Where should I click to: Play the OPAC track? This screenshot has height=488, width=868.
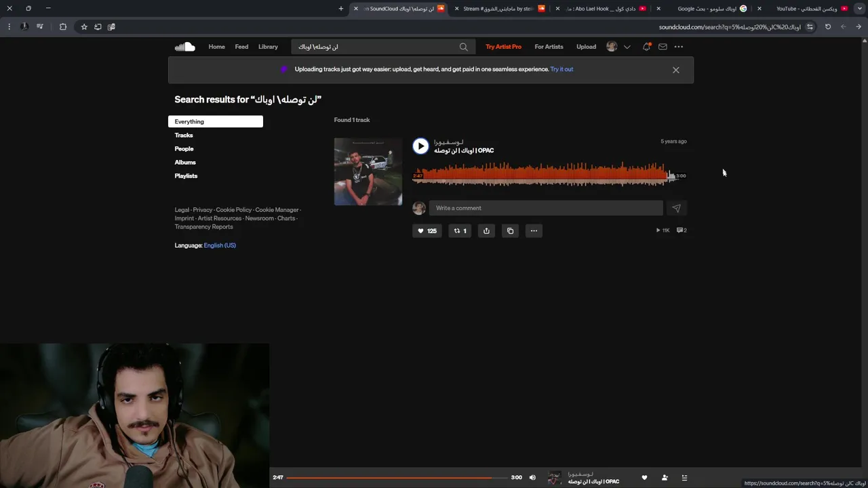(x=420, y=146)
